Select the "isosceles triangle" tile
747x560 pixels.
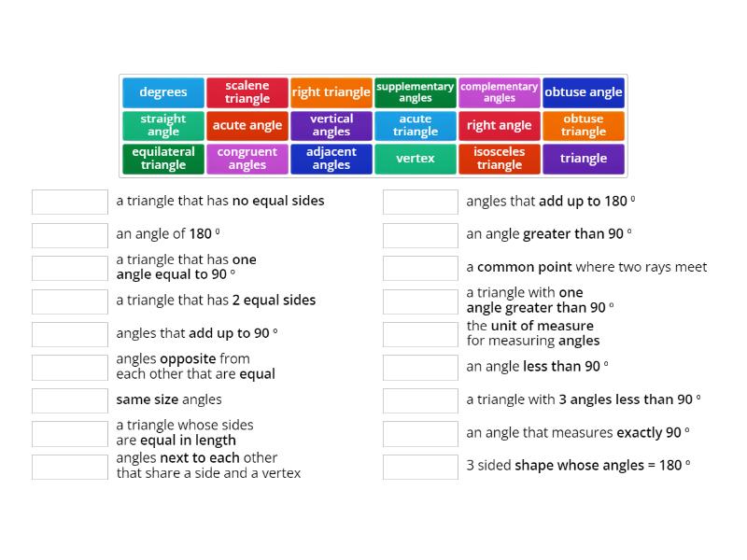[x=499, y=158]
